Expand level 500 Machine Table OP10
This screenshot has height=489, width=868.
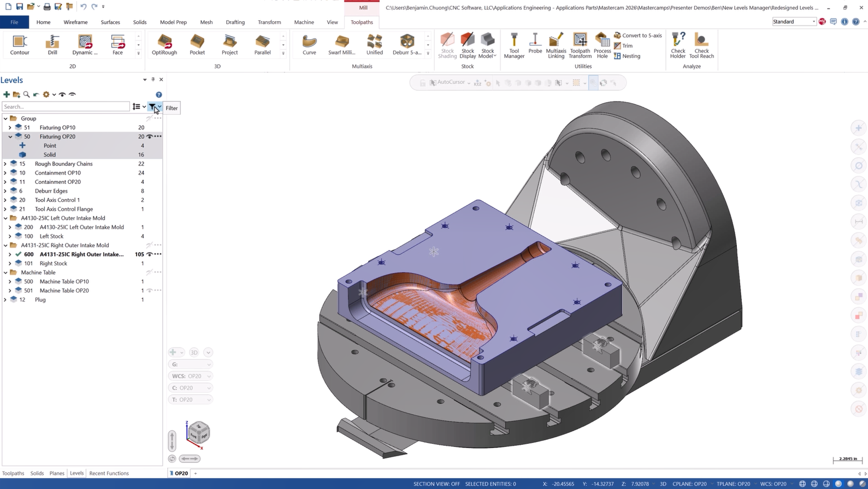pos(10,282)
